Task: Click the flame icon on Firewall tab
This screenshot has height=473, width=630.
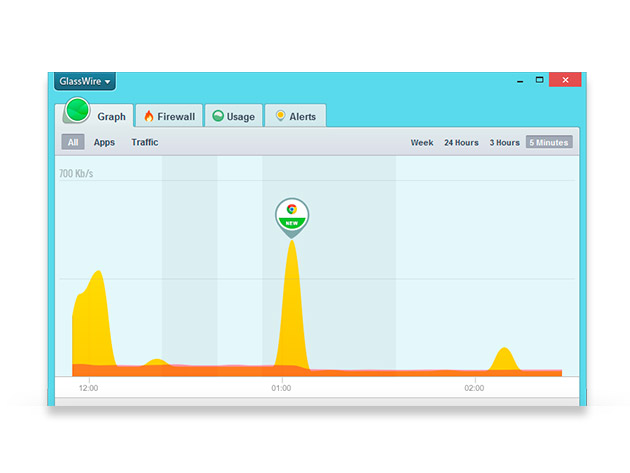Action: (x=149, y=116)
